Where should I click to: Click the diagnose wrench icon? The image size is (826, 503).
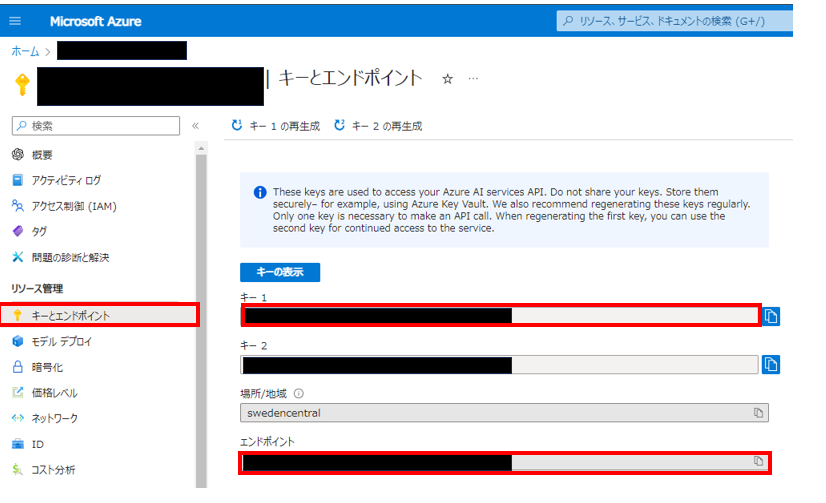click(x=17, y=257)
